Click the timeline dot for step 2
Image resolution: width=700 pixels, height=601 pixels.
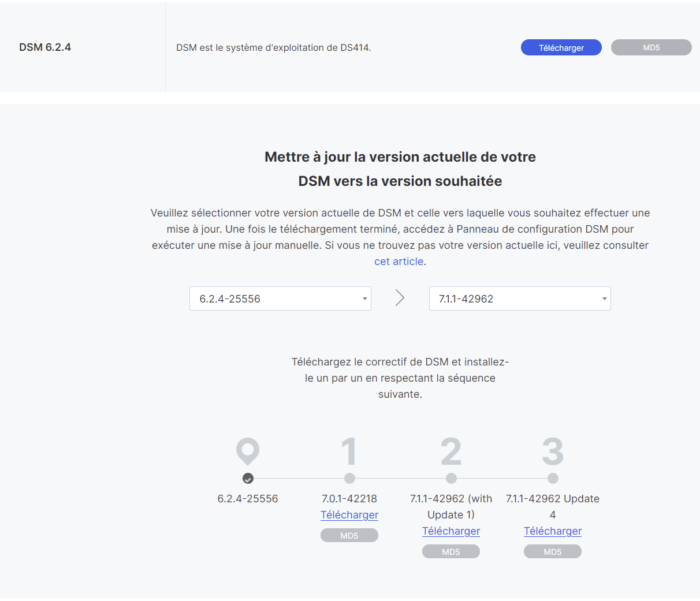451,478
